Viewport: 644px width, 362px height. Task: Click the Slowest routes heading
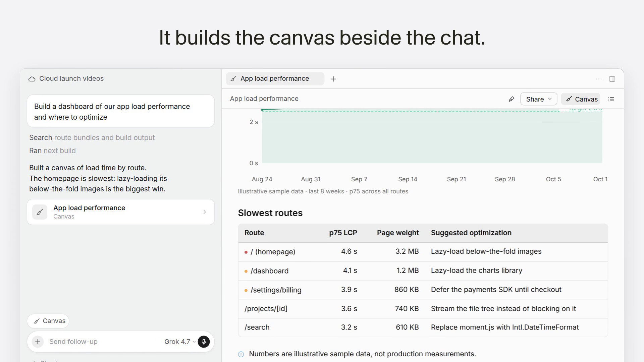(x=270, y=213)
